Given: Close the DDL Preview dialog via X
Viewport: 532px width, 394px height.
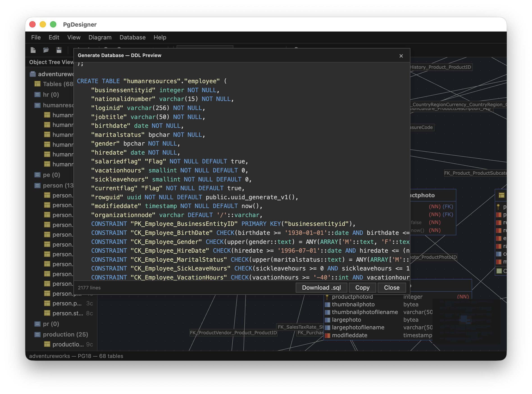Looking at the screenshot, I should pyautogui.click(x=401, y=56).
